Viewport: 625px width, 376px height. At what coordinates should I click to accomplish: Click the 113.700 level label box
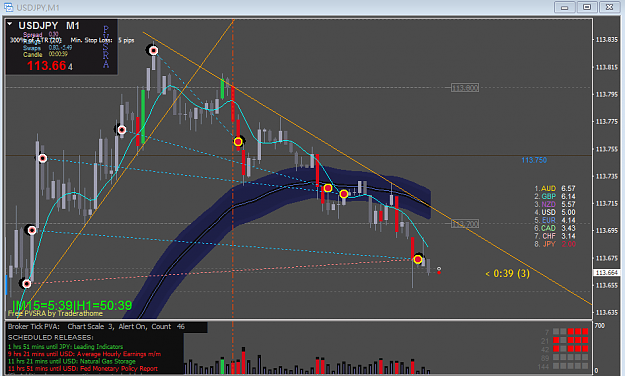pyautogui.click(x=465, y=224)
